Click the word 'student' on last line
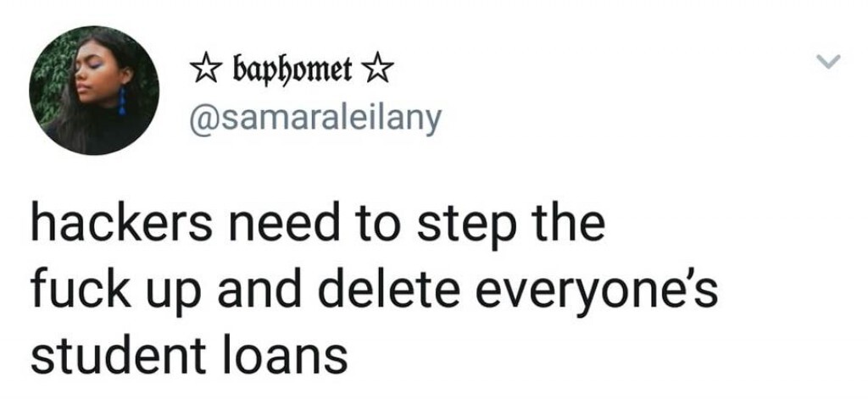Screen dimensions: 868x399 click(x=119, y=356)
